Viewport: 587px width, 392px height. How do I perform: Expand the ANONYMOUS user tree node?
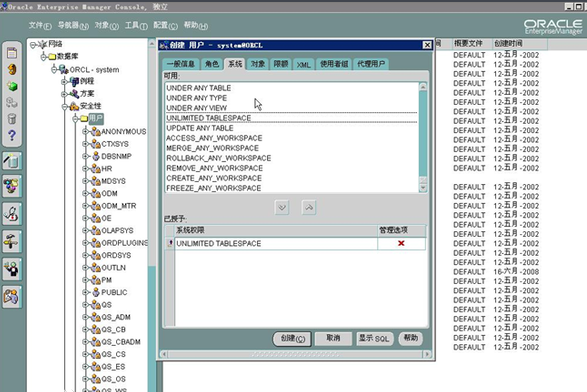pos(85,131)
